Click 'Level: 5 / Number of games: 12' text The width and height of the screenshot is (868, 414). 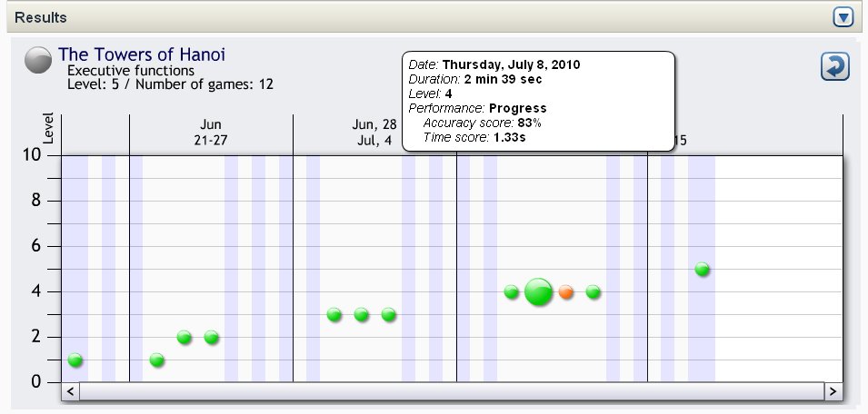(x=171, y=84)
